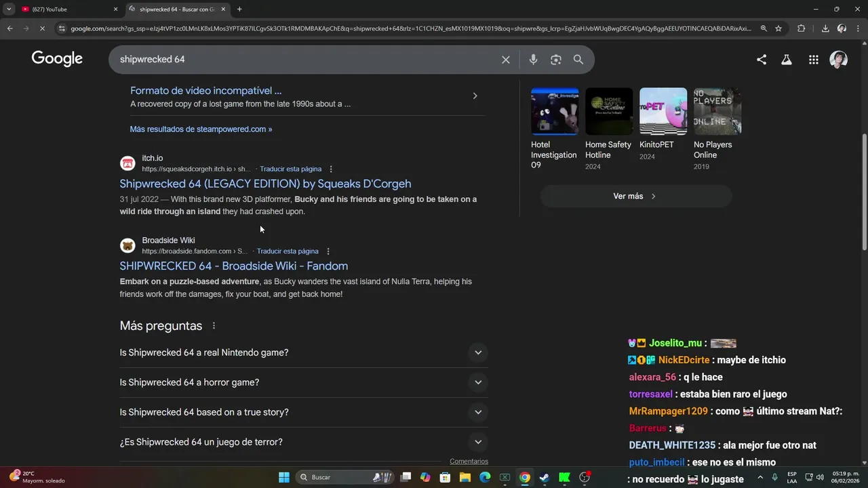Open Kick app from taskbar

pyautogui.click(x=564, y=477)
